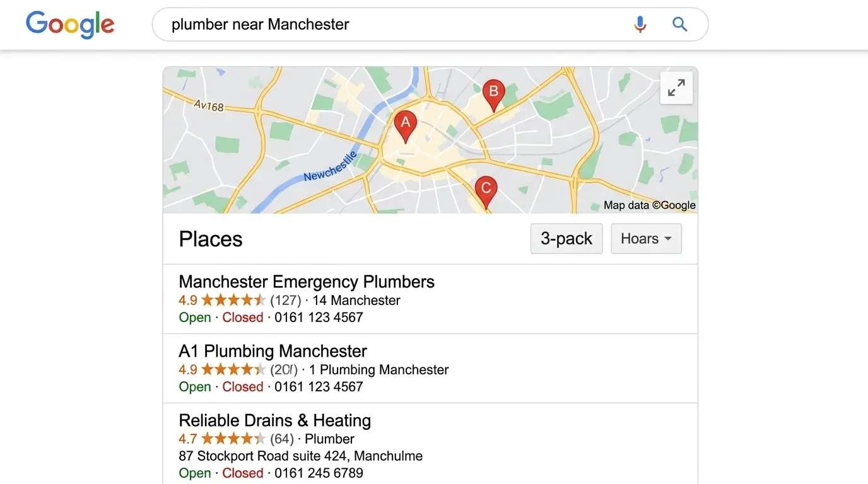Click the Map data ©Google attribution
The height and width of the screenshot is (484, 868).
(x=649, y=205)
